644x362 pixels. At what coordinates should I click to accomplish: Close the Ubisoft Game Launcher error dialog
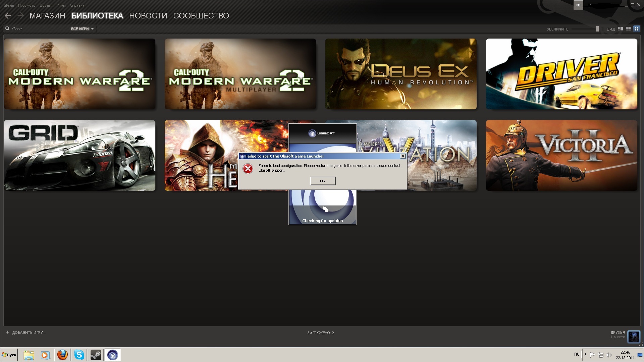point(403,156)
